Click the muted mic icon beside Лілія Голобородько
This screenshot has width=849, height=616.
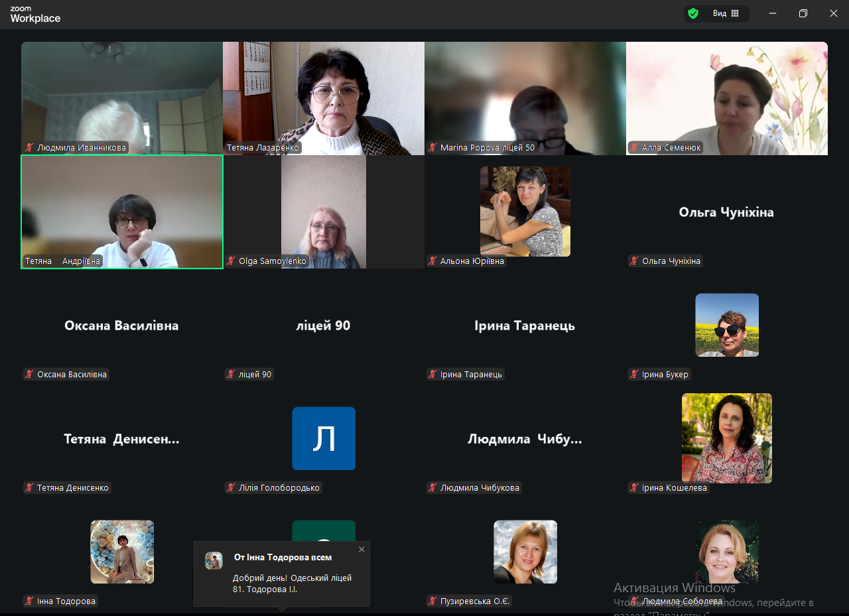pyautogui.click(x=231, y=488)
